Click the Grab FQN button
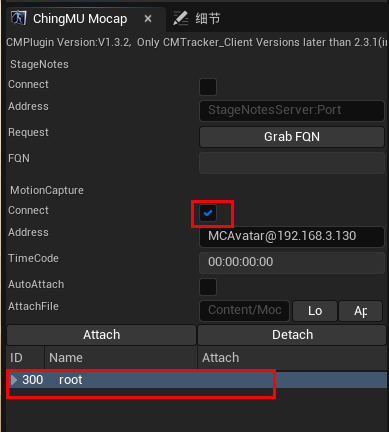This screenshot has height=432, width=389. pos(292,137)
